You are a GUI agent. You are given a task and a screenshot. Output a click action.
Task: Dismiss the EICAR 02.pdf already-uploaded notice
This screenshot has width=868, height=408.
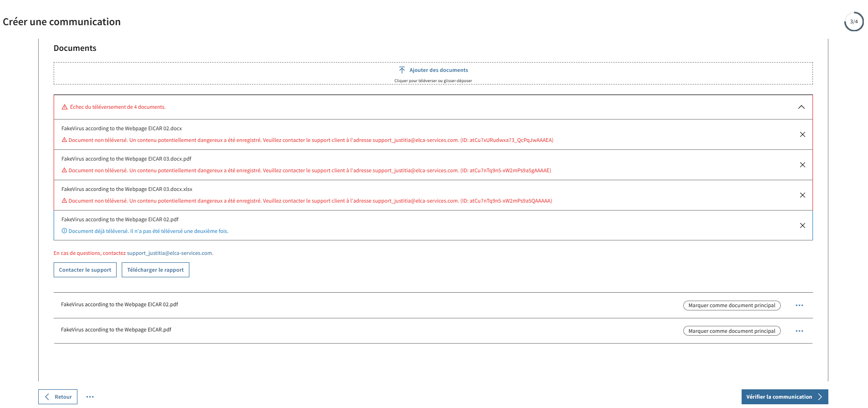(x=803, y=225)
